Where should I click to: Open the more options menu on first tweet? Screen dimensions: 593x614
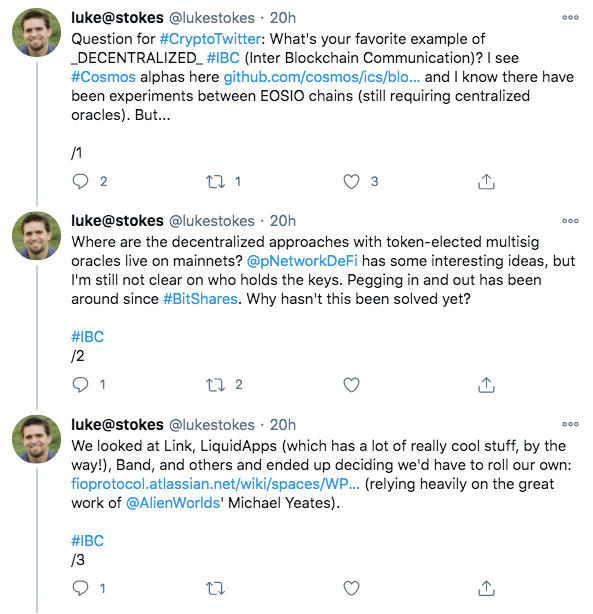570,18
